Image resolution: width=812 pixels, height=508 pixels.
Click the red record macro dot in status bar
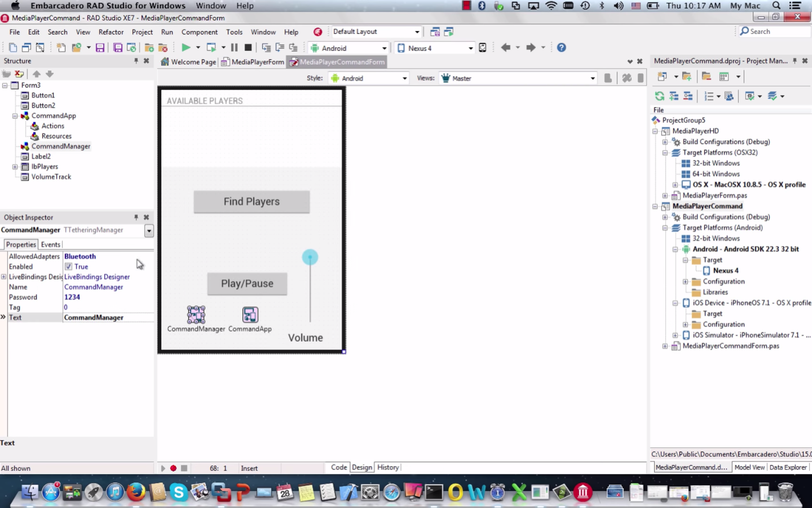(174, 468)
